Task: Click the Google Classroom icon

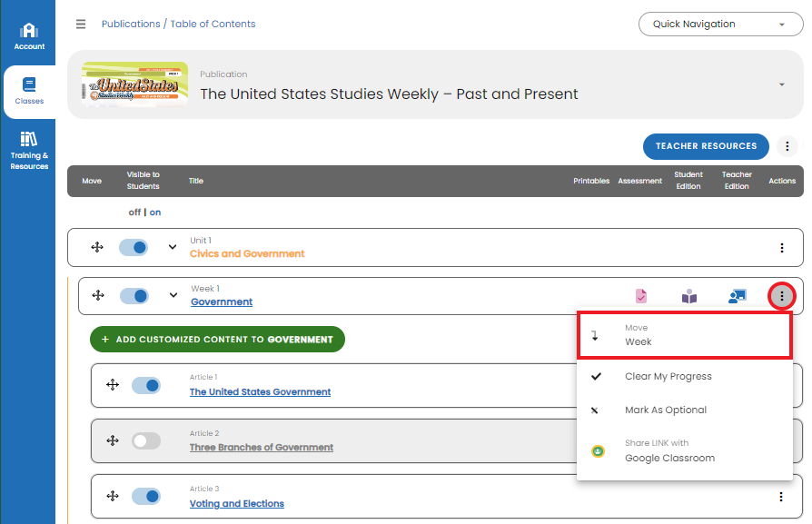Action: [x=599, y=451]
